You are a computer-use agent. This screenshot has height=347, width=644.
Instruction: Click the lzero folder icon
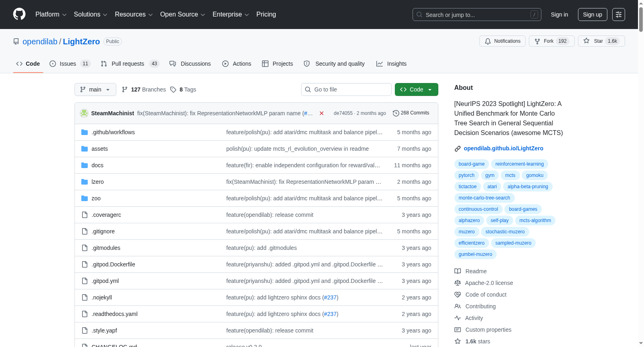85,182
